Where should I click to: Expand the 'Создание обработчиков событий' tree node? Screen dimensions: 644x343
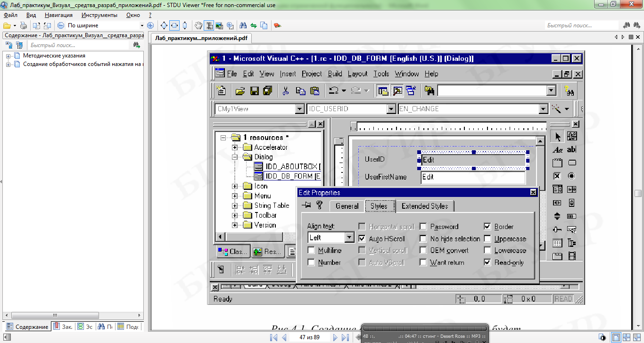point(8,64)
